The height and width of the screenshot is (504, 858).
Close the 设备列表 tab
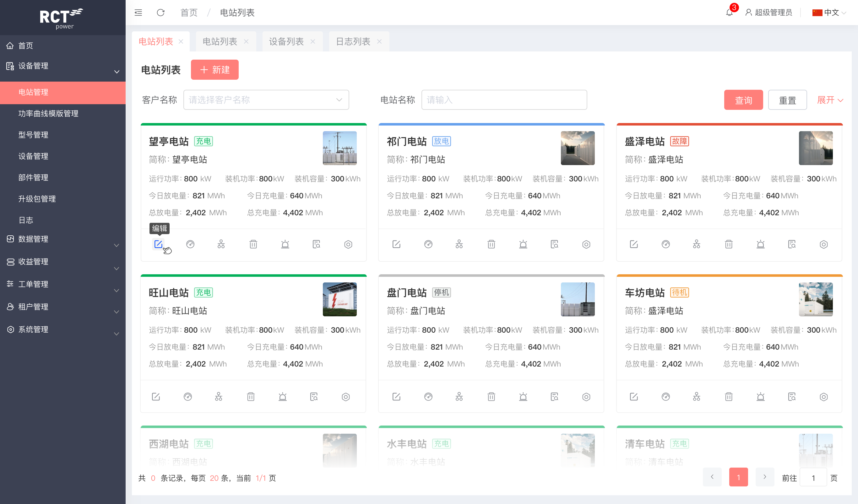tap(312, 41)
